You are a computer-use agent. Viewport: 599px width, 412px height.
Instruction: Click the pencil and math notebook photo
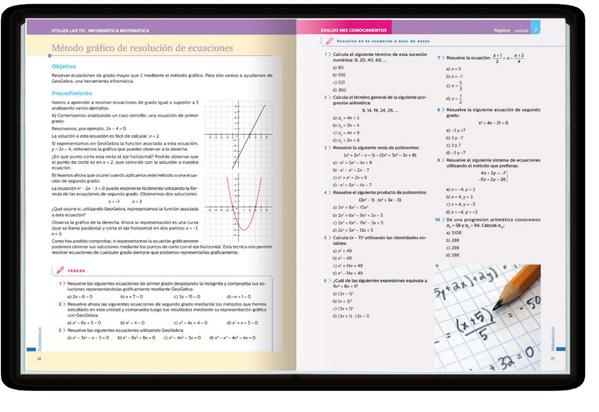click(x=487, y=317)
